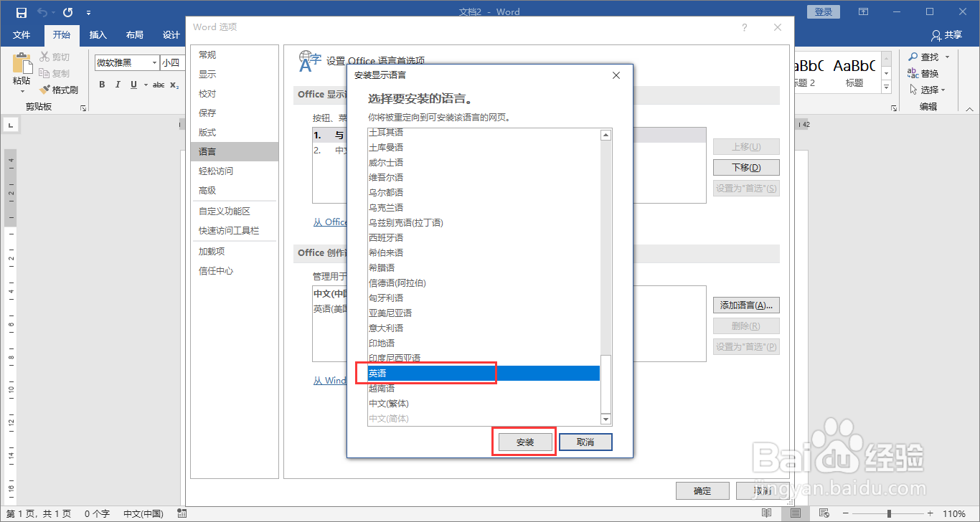Select 语言 in Word Options sidebar
The image size is (980, 522).
[x=235, y=151]
